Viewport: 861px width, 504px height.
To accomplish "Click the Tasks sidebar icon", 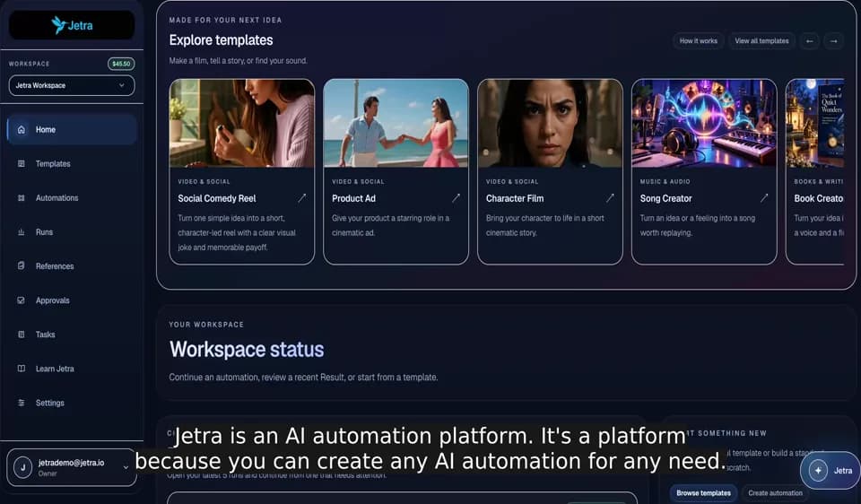I will point(22,335).
